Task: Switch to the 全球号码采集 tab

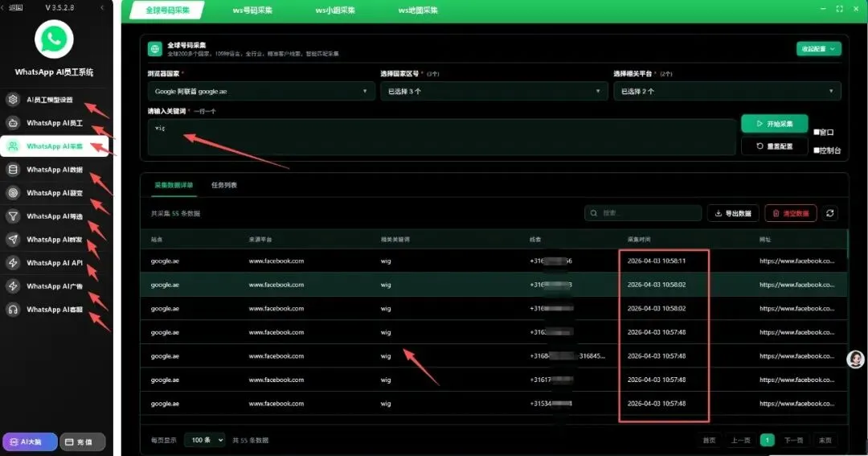Action: pos(167,10)
